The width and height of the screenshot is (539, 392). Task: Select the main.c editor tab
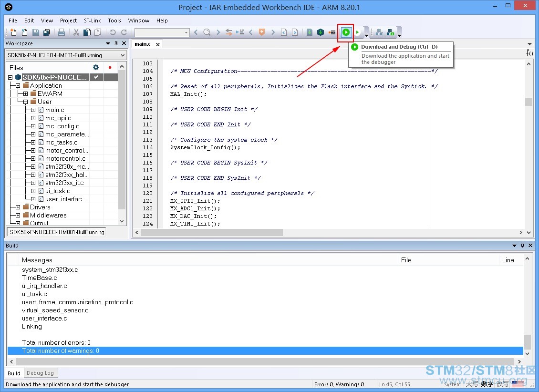[143, 44]
